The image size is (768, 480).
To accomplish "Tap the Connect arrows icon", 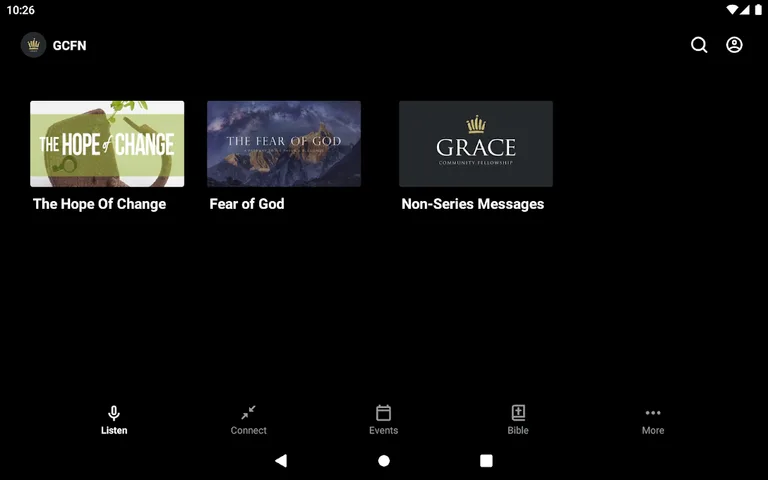I will tap(249, 413).
